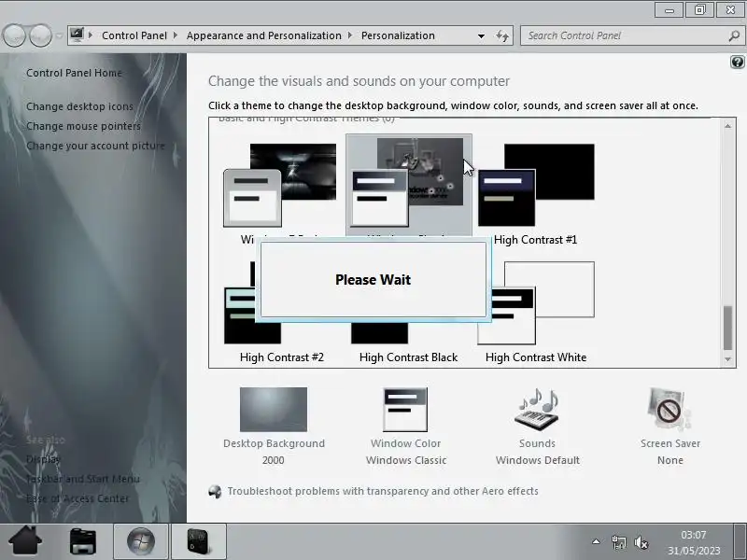The height and width of the screenshot is (560, 747).
Task: Click the computer icon in address bar
Action: [77, 35]
